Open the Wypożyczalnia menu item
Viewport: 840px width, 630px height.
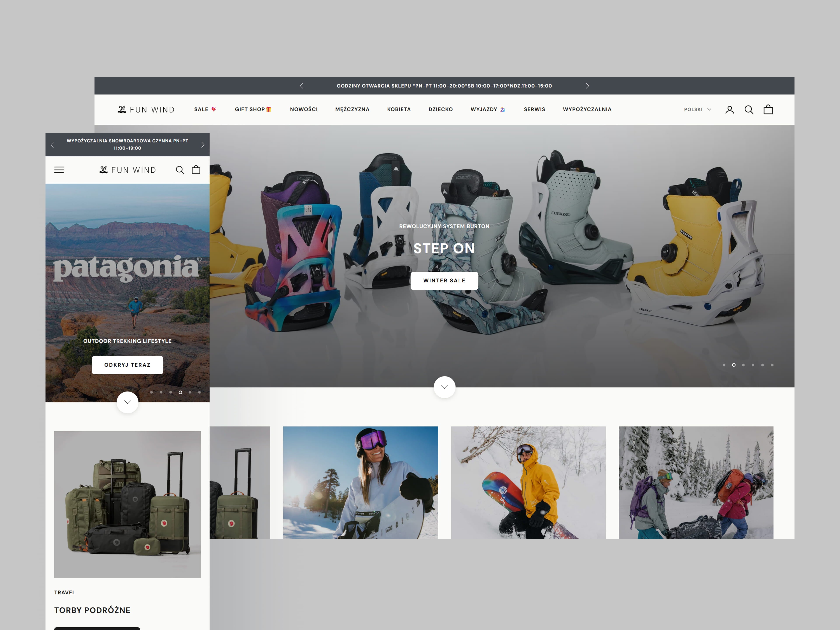point(587,109)
